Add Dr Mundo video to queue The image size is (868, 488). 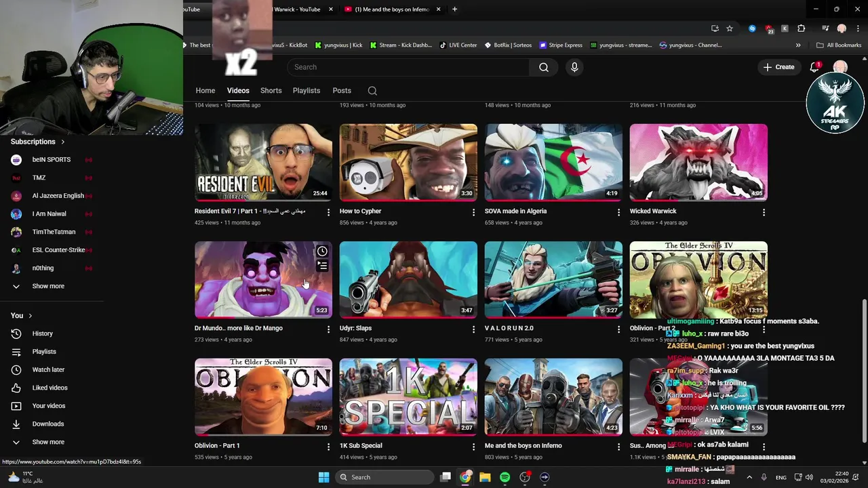tap(322, 266)
